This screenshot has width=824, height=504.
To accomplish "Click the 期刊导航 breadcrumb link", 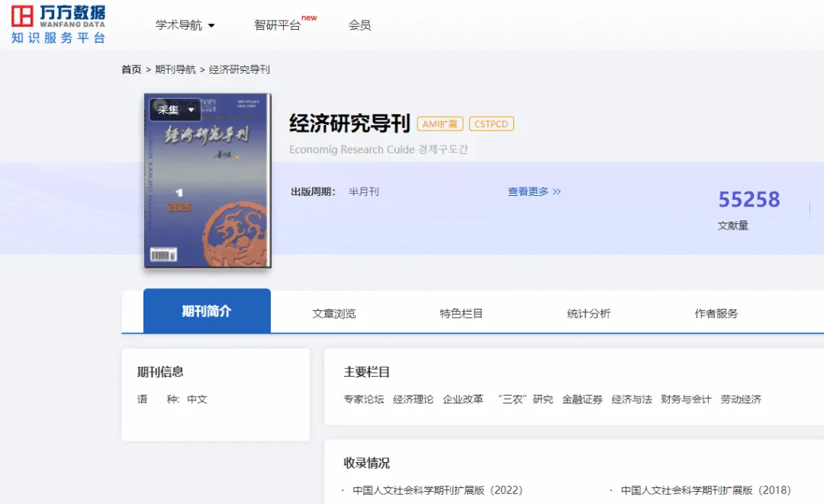I will 175,69.
